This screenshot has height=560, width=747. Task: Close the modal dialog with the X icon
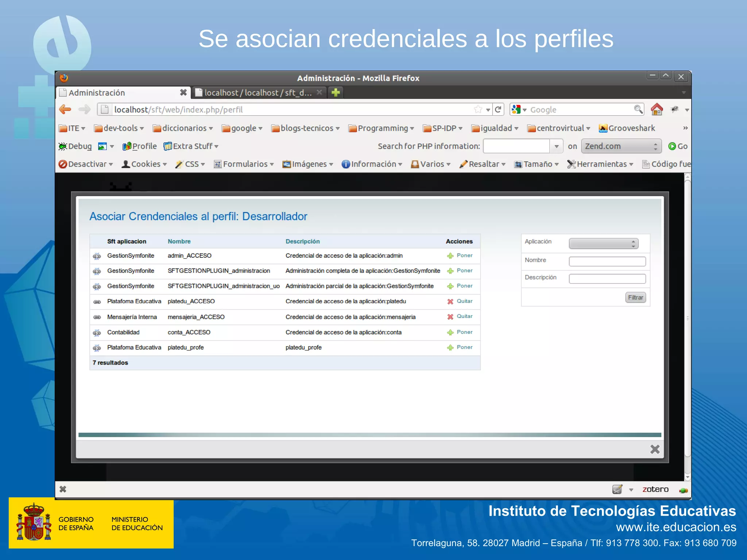(x=655, y=449)
